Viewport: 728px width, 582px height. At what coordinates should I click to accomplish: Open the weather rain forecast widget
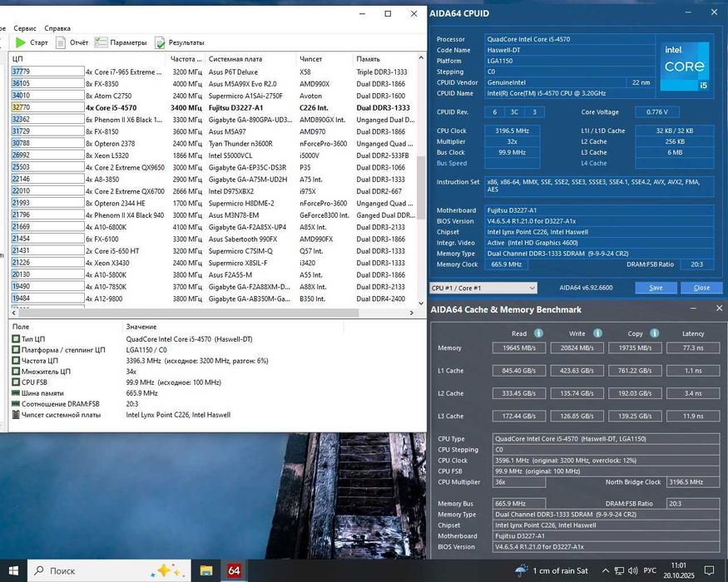[552, 571]
